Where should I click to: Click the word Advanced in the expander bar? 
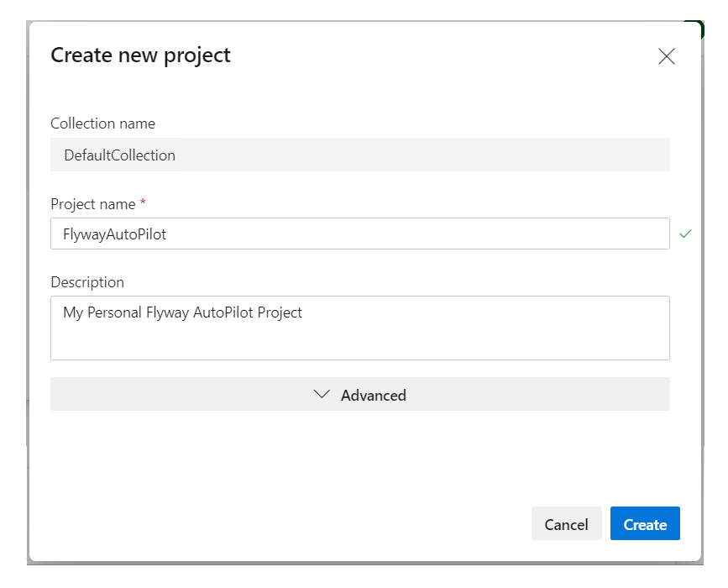pyautogui.click(x=373, y=395)
